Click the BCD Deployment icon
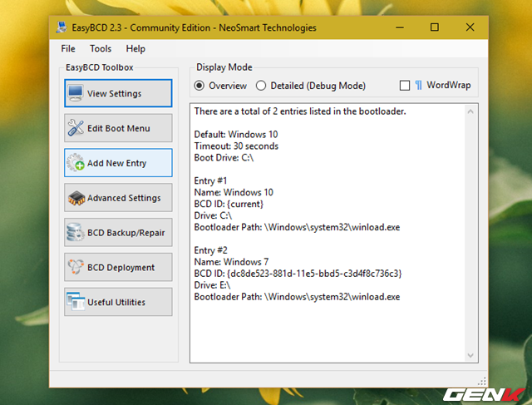The height and width of the screenshot is (405, 532). pyautogui.click(x=76, y=268)
